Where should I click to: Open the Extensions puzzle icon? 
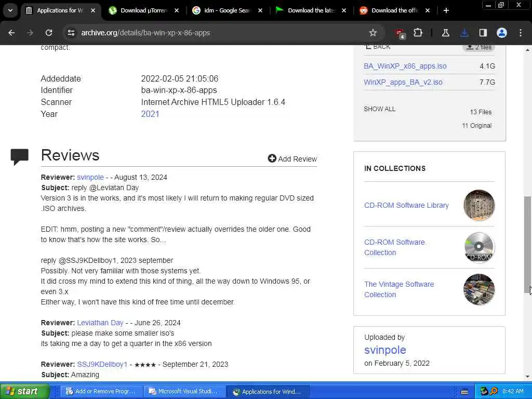pyautogui.click(x=418, y=33)
